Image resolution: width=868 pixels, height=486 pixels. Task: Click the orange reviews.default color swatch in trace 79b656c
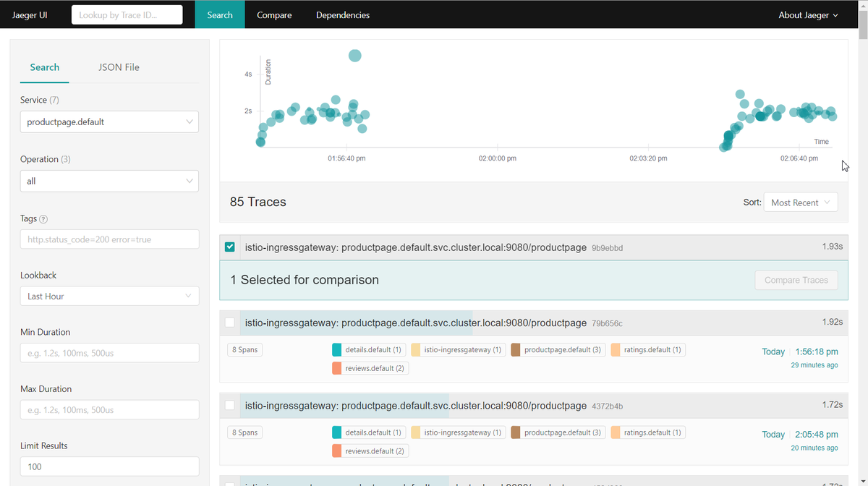click(x=336, y=368)
